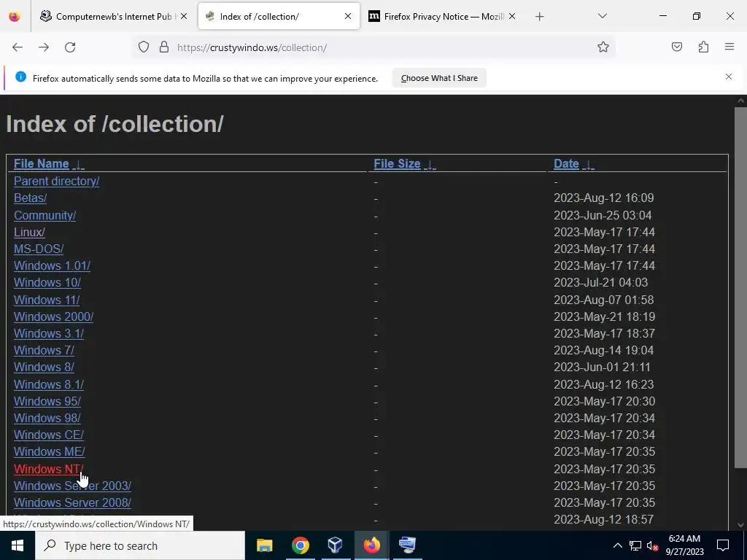Open the Extensions puzzle icon
This screenshot has height=560, width=747.
pyautogui.click(x=703, y=47)
